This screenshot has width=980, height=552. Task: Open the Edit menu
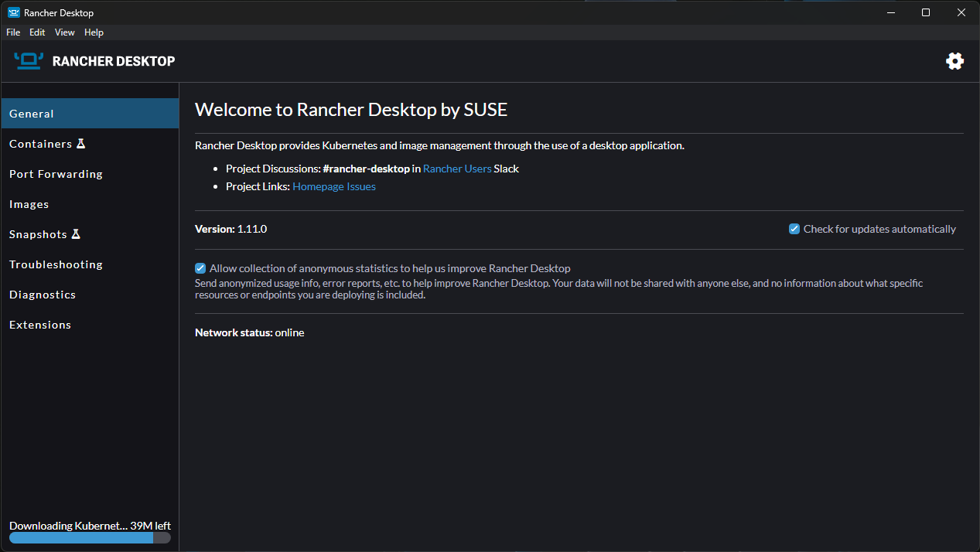[x=37, y=32]
